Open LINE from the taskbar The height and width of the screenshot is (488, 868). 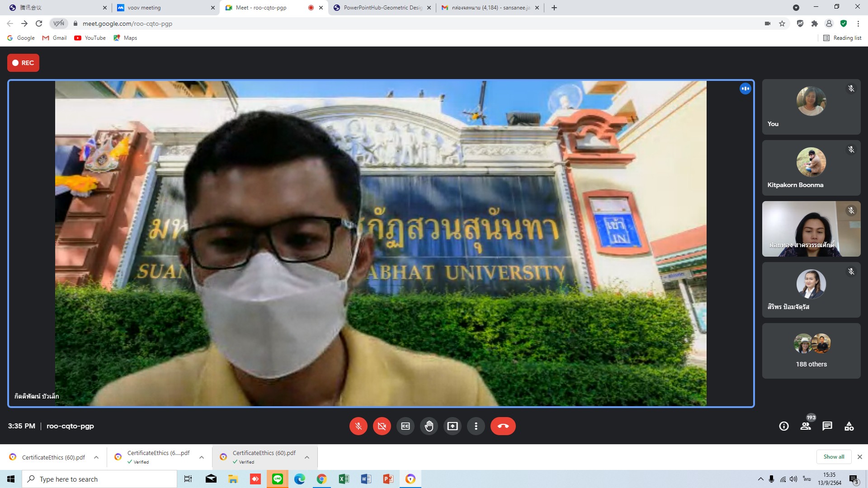coord(278,479)
